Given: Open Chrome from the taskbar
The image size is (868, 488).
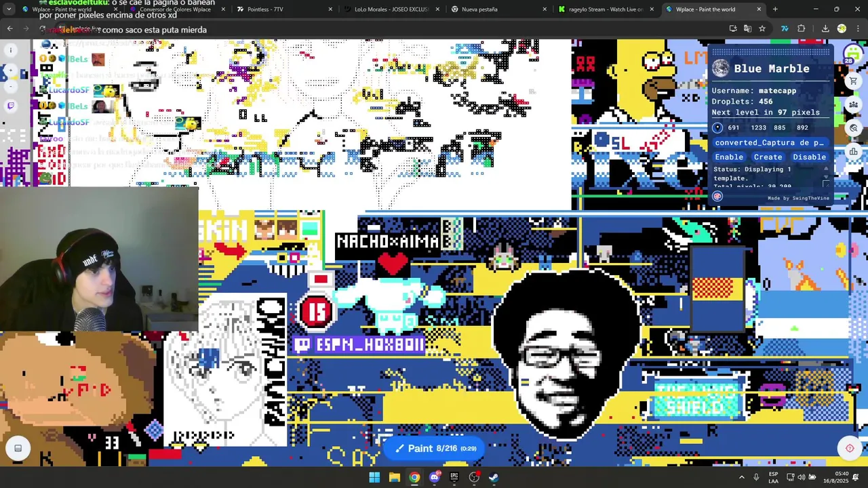Looking at the screenshot, I should pos(414,477).
